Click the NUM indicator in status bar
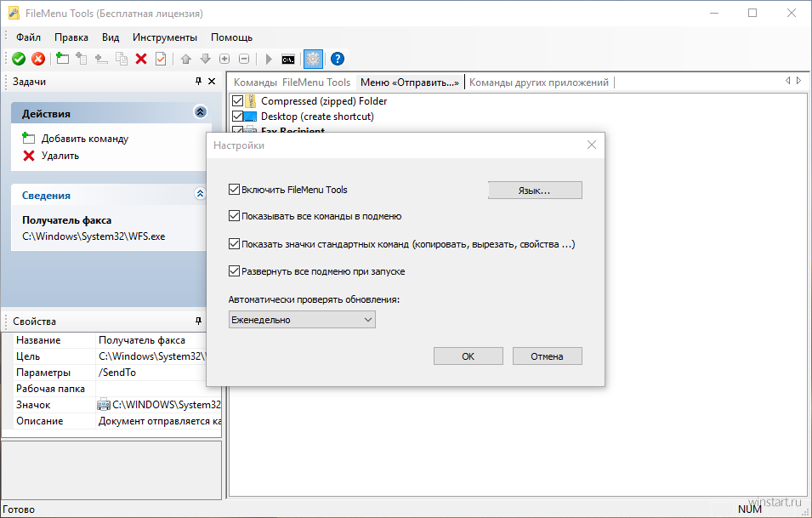 pos(750,509)
